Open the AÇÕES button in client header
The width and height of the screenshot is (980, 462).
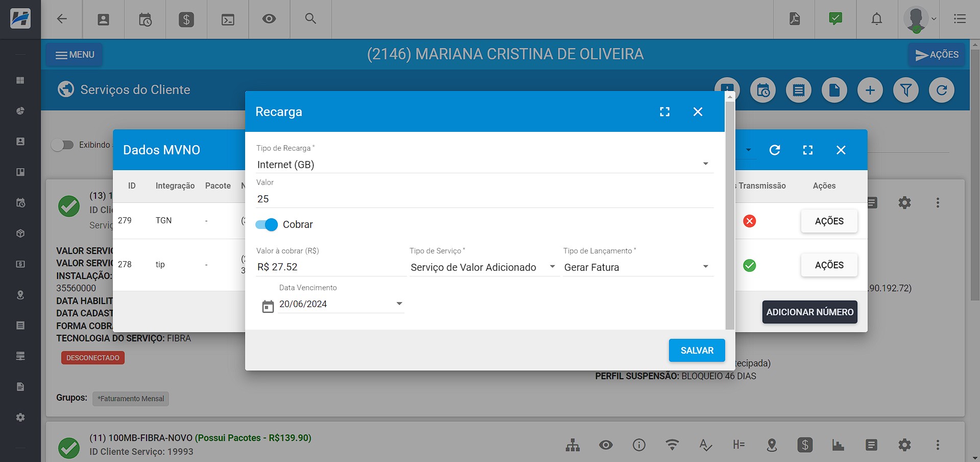[x=937, y=55]
